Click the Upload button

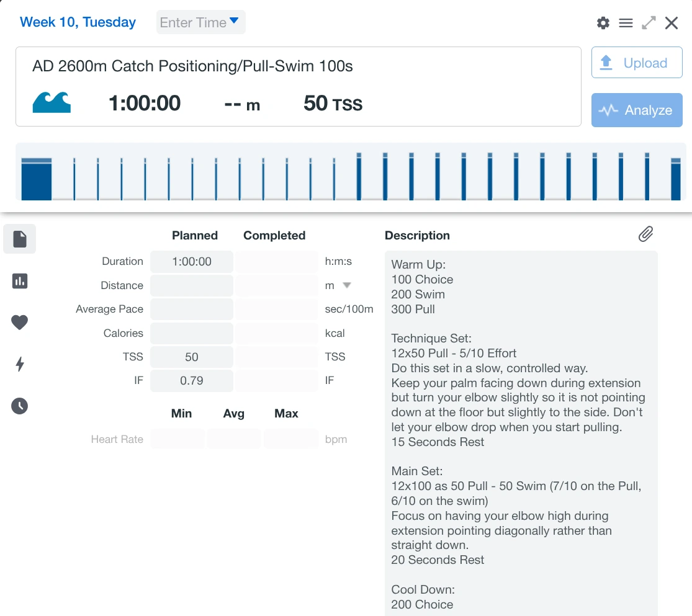point(637,63)
